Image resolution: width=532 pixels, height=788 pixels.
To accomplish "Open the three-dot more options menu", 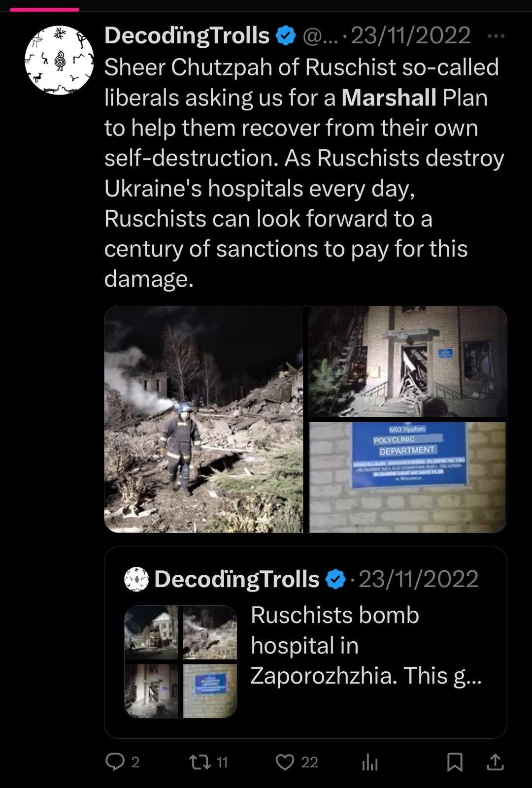I will click(496, 36).
